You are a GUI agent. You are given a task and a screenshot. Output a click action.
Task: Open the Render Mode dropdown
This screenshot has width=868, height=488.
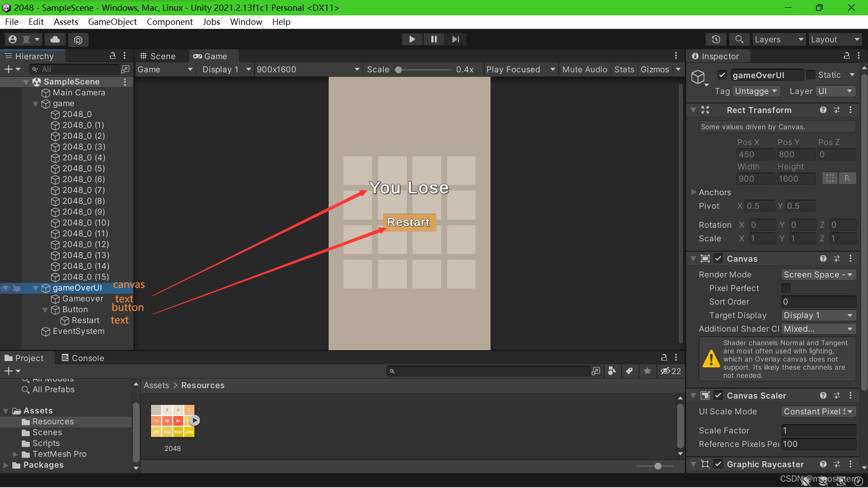(x=818, y=275)
